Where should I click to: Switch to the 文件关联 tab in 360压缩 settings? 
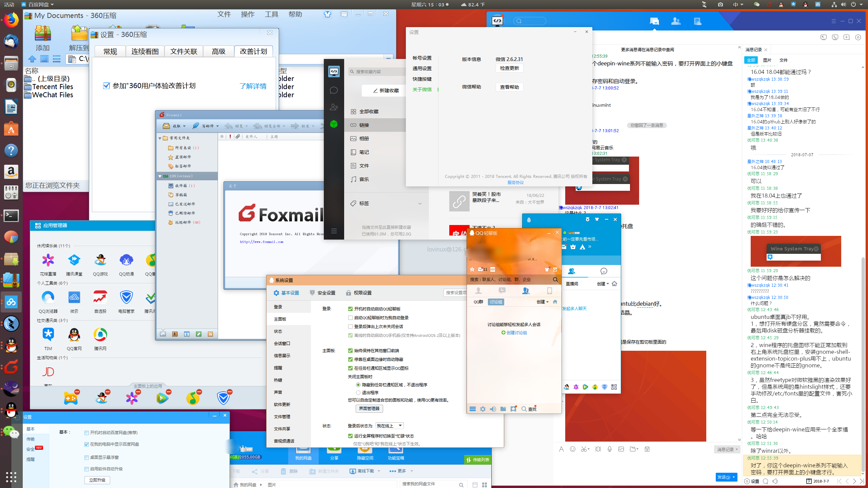point(183,51)
